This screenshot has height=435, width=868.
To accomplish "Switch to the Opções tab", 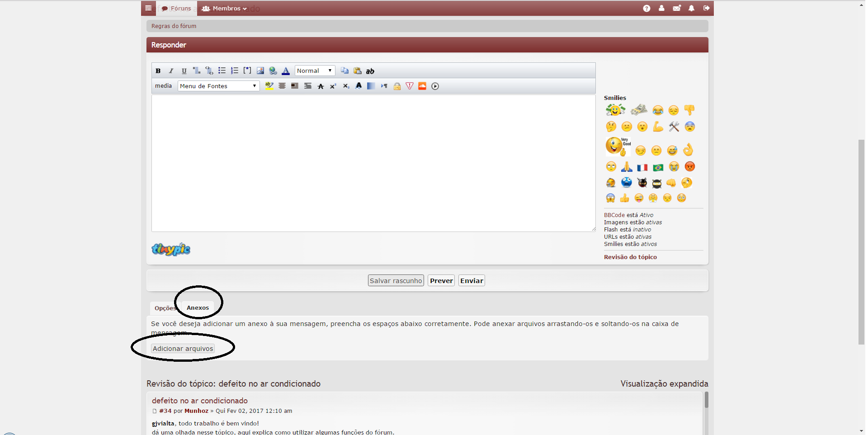I will click(164, 308).
